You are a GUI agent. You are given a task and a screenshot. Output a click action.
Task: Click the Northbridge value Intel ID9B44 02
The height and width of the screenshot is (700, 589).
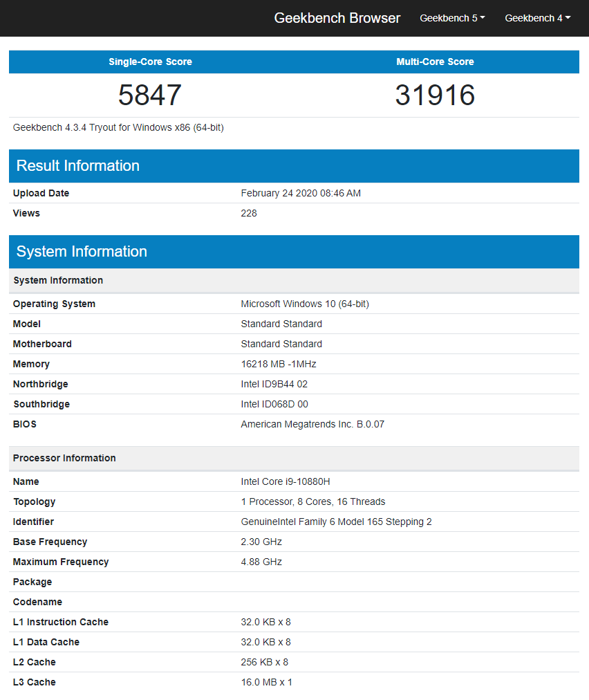point(274,384)
